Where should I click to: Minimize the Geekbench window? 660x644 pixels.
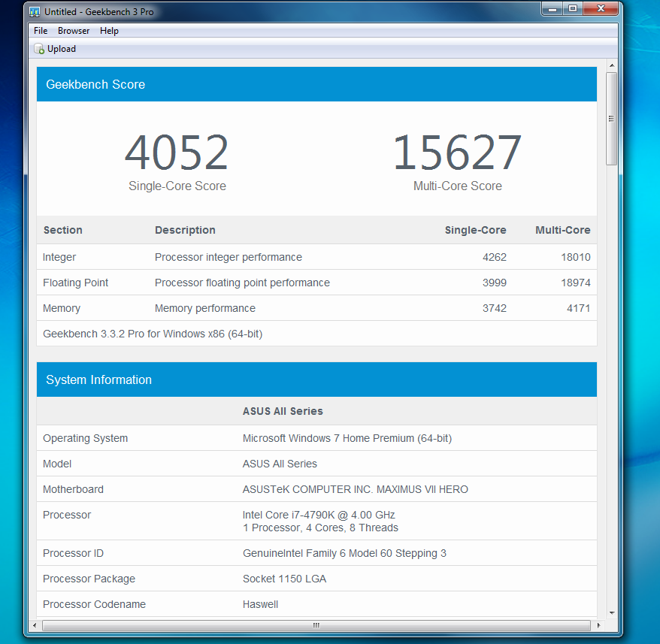point(553,9)
